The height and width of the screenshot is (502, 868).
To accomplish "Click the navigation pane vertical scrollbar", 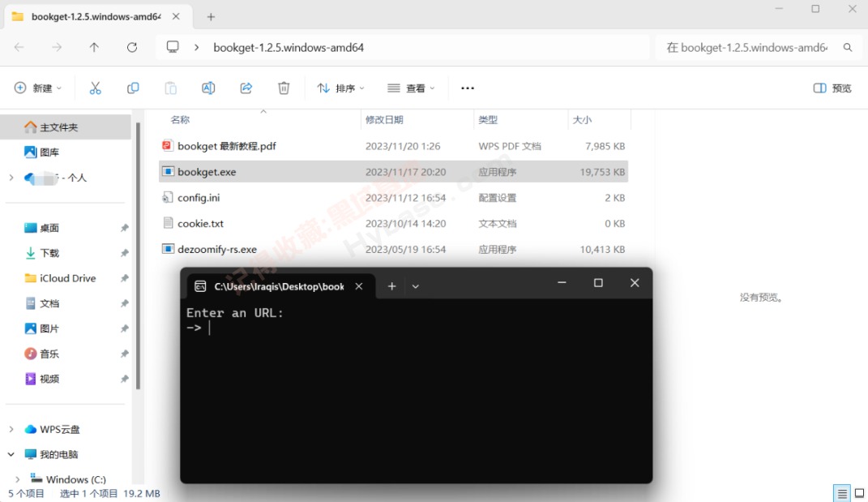I will (138, 256).
